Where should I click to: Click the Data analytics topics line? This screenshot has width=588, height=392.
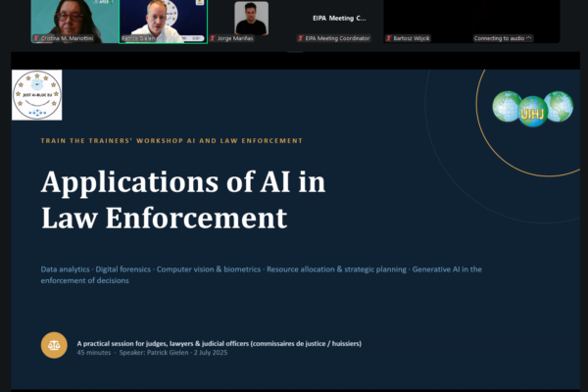pos(262,274)
